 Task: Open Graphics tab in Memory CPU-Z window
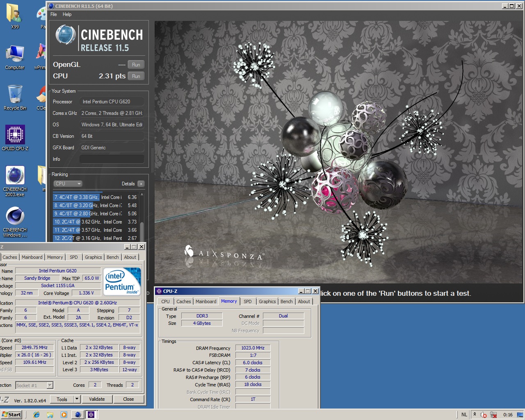(267, 301)
